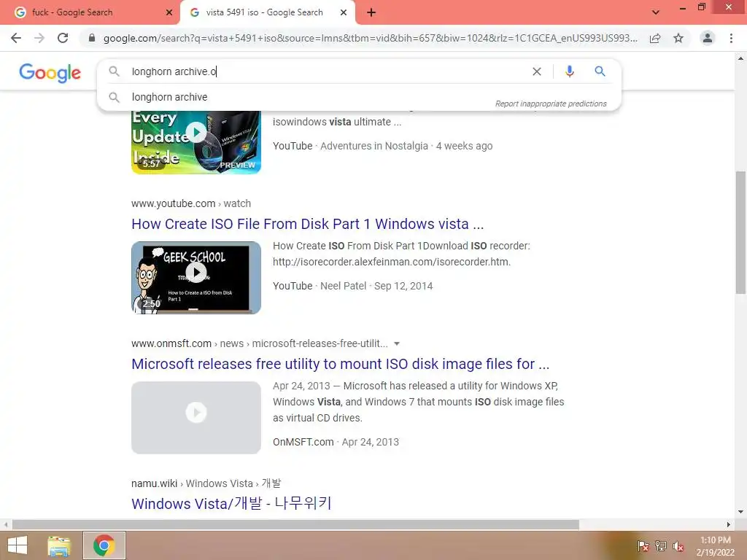Open the 'Windows Vista/개발 - 나무위키' result

231,503
